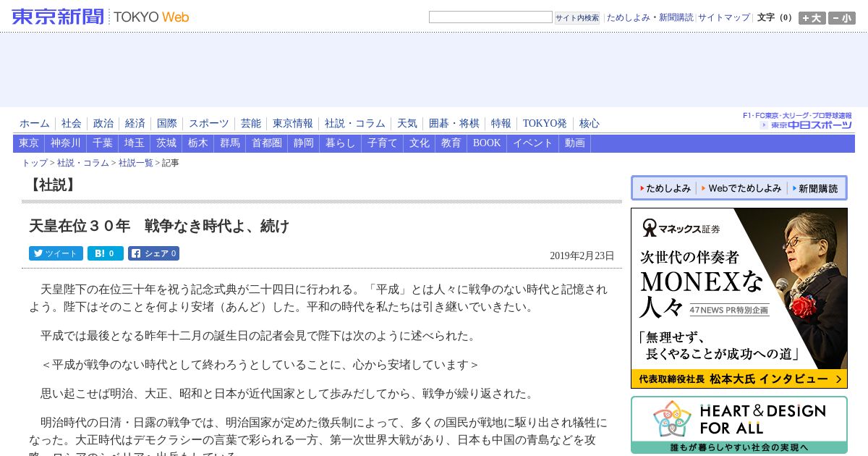
Task: Click the article date 2019年2月23日
Action: tap(582, 256)
